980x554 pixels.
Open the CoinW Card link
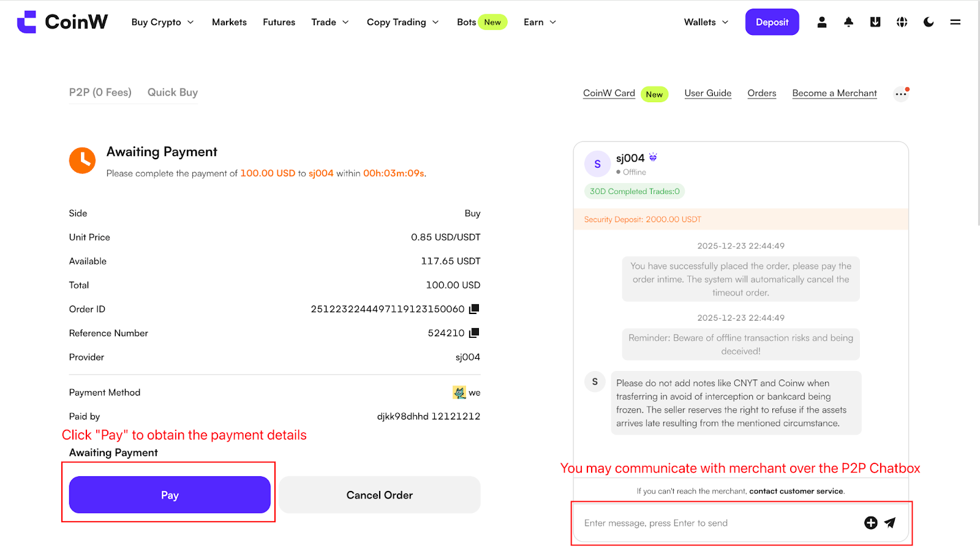(x=609, y=93)
